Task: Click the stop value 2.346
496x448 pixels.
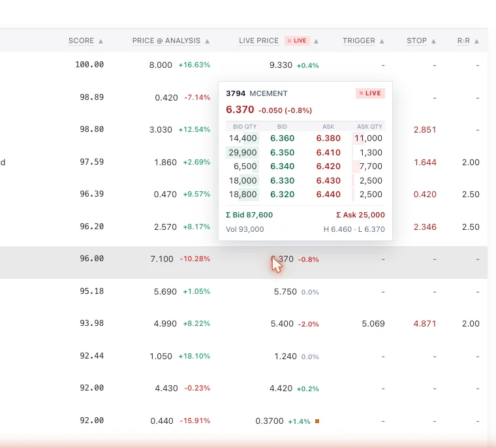Action: tap(425, 227)
